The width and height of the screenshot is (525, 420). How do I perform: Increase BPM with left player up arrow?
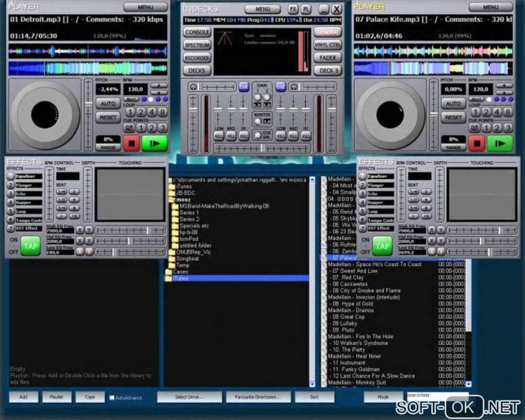click(159, 86)
